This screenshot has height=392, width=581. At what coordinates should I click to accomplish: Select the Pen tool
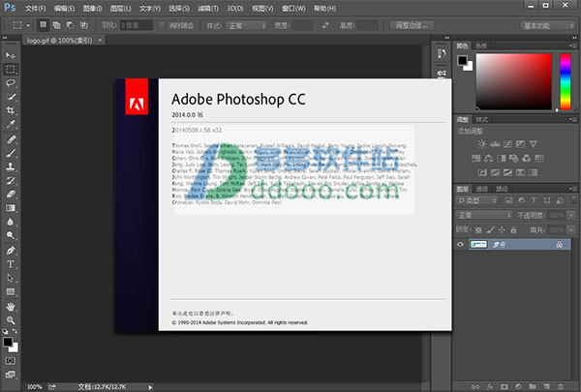(x=11, y=251)
